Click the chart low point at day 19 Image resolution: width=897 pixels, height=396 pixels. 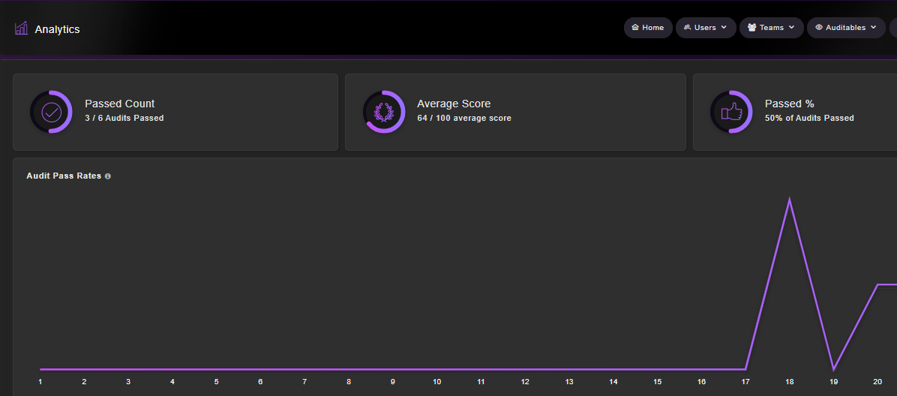(x=834, y=369)
